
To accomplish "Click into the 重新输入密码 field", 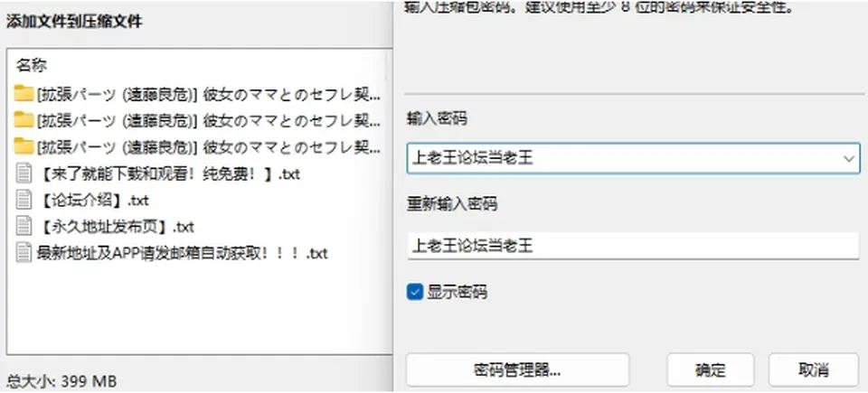I will (633, 245).
